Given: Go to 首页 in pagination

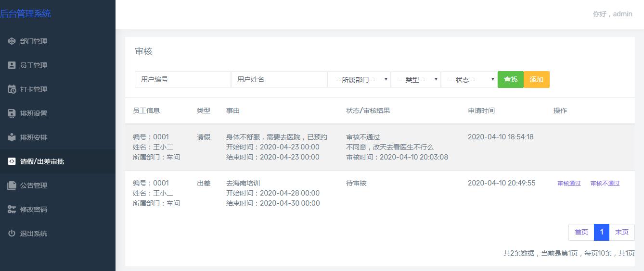Looking at the screenshot, I should [x=581, y=232].
